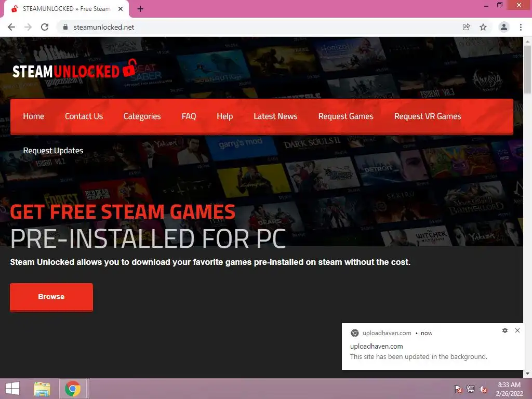Click the red Browse button
532x399 pixels.
(51, 297)
